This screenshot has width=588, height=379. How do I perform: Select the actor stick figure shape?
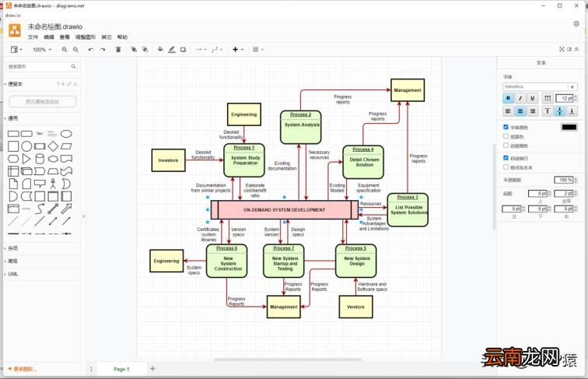[x=53, y=184]
